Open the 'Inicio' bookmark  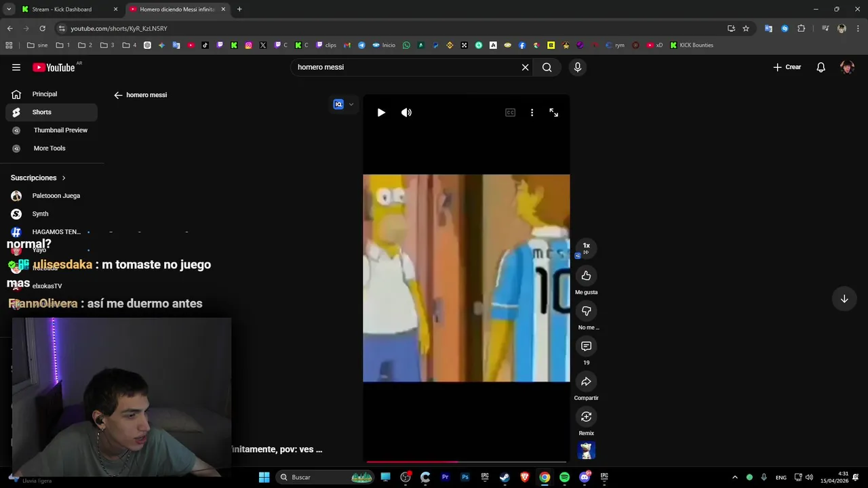[384, 45]
